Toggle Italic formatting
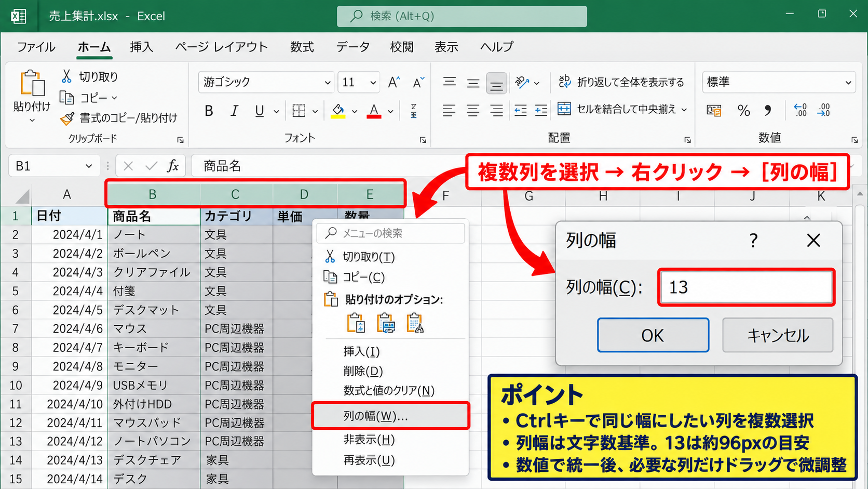Image resolution: width=868 pixels, height=489 pixels. click(234, 111)
